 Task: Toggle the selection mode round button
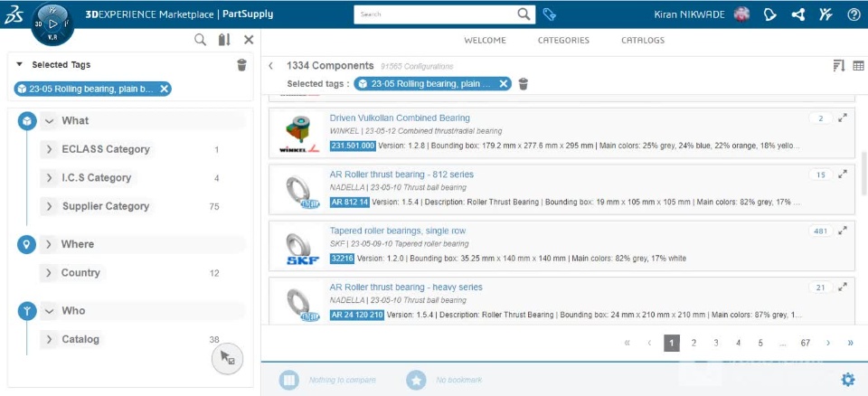(228, 358)
